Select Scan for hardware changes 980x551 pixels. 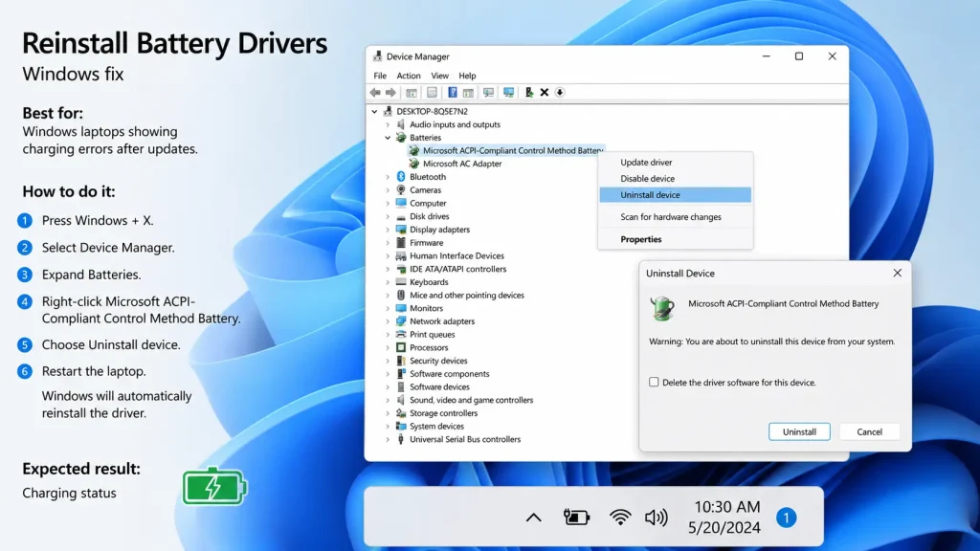coord(675,217)
